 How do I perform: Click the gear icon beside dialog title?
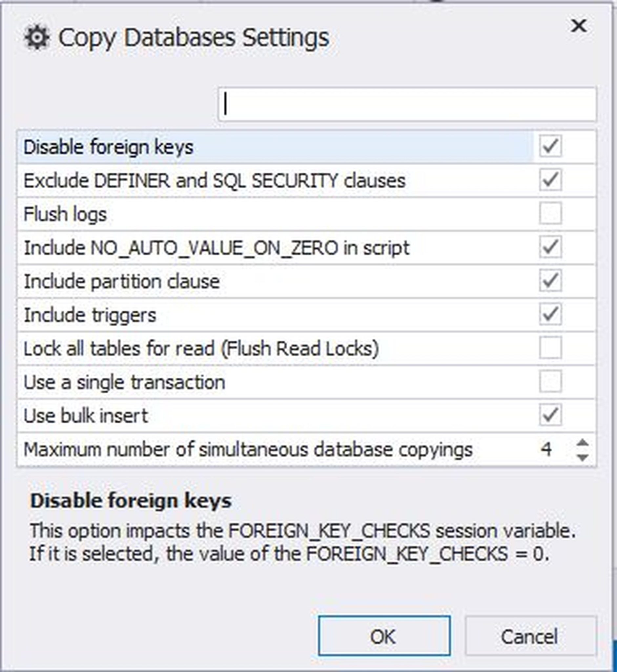(x=37, y=37)
